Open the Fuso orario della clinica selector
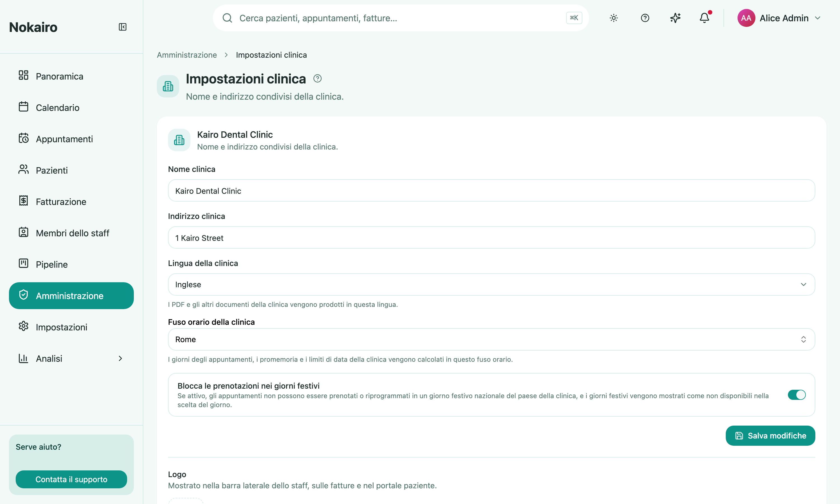This screenshot has height=504, width=840. click(491, 339)
